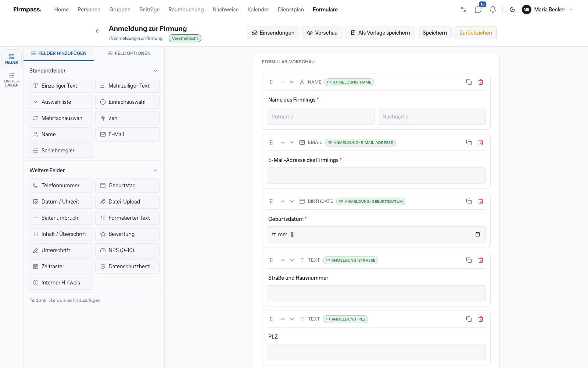Duplicate the Name field card
The height and width of the screenshot is (368, 588).
click(469, 82)
